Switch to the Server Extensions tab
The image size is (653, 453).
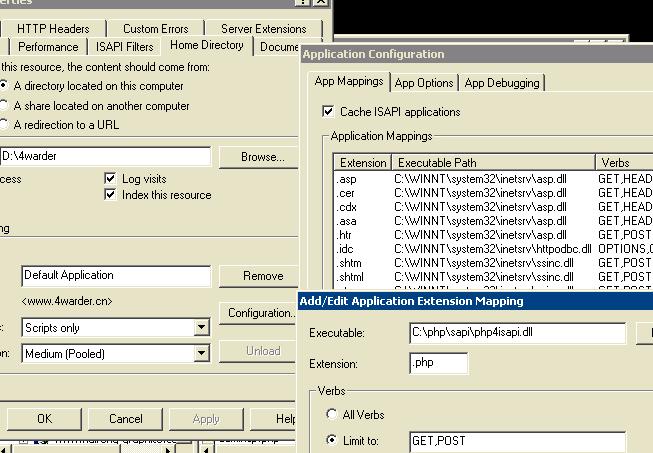[264, 29]
